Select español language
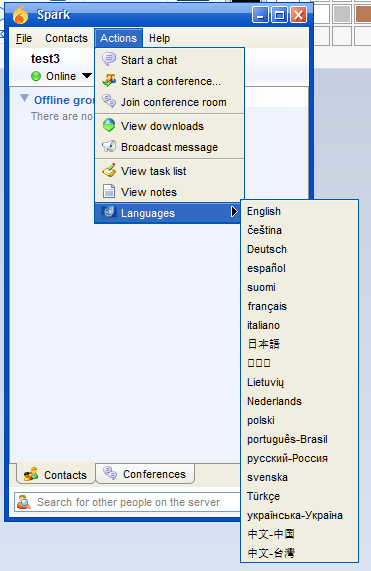 click(x=299, y=268)
